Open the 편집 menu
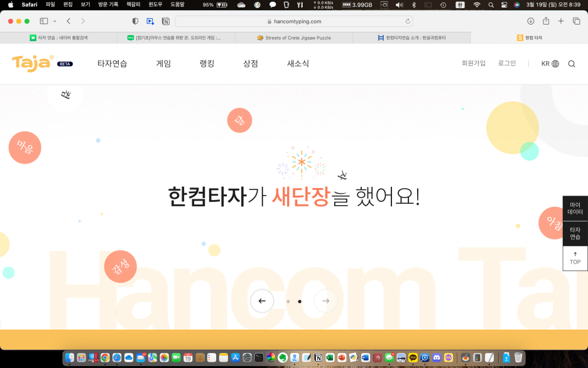Image resolution: width=588 pixels, height=368 pixels. [x=68, y=4]
